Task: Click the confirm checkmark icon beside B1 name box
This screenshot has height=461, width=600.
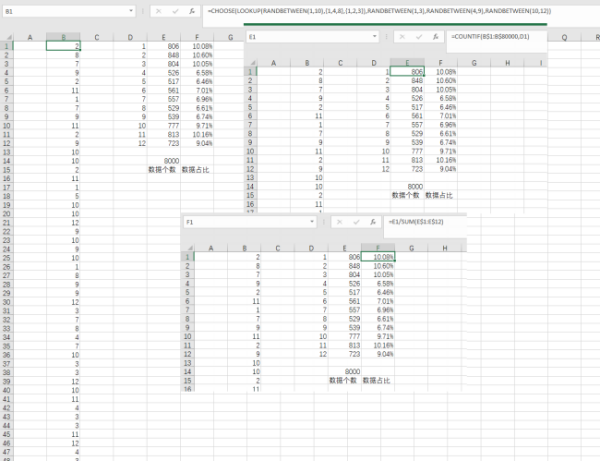Action: [x=175, y=11]
